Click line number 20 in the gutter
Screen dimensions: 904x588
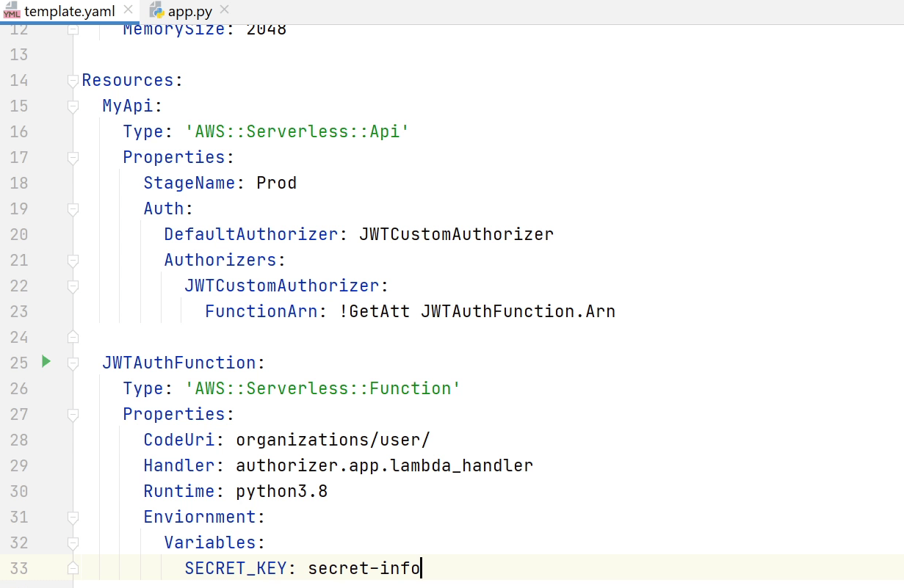tap(19, 234)
